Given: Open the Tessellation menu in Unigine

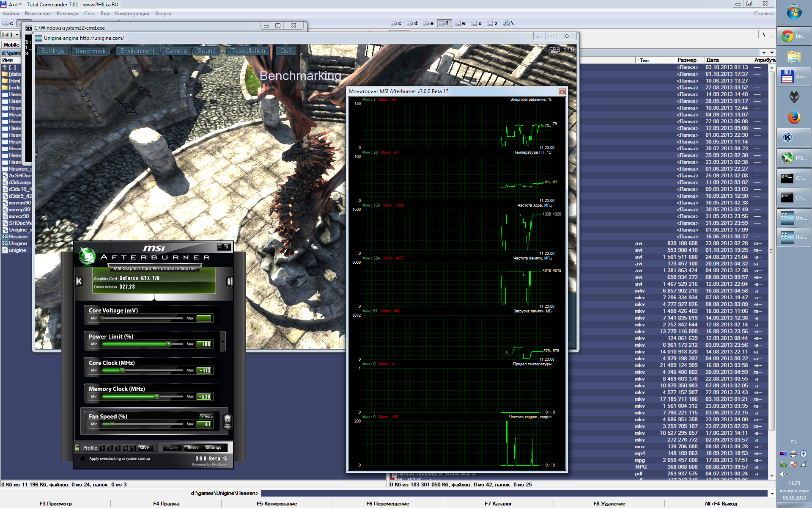Looking at the screenshot, I should pyautogui.click(x=248, y=51).
